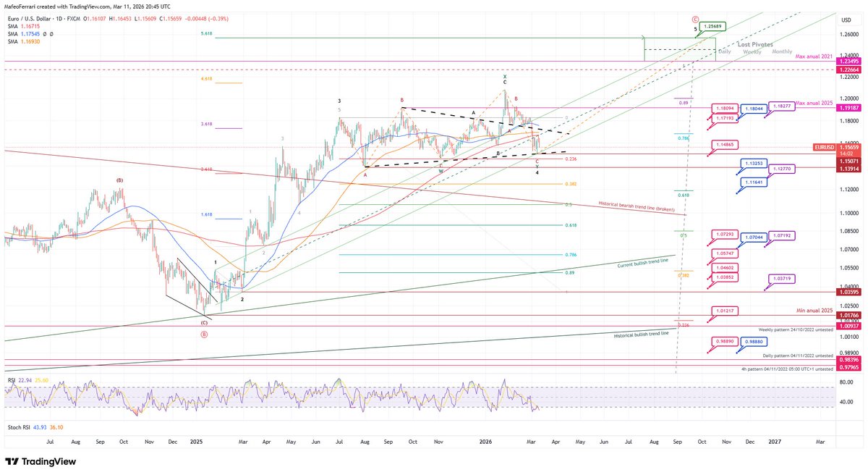
Task: Select the purple 1.12770 price callout
Action: pyautogui.click(x=783, y=168)
